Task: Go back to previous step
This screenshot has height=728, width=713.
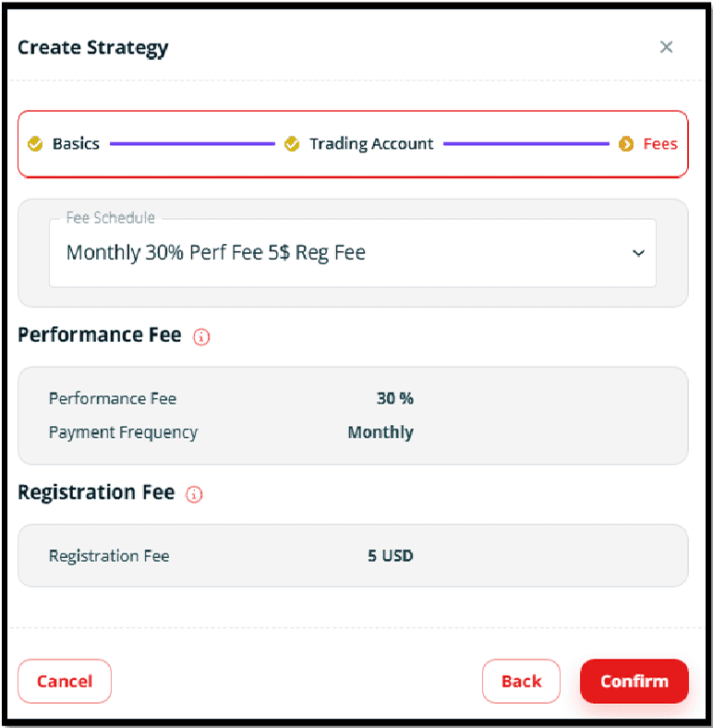Action: (x=521, y=681)
